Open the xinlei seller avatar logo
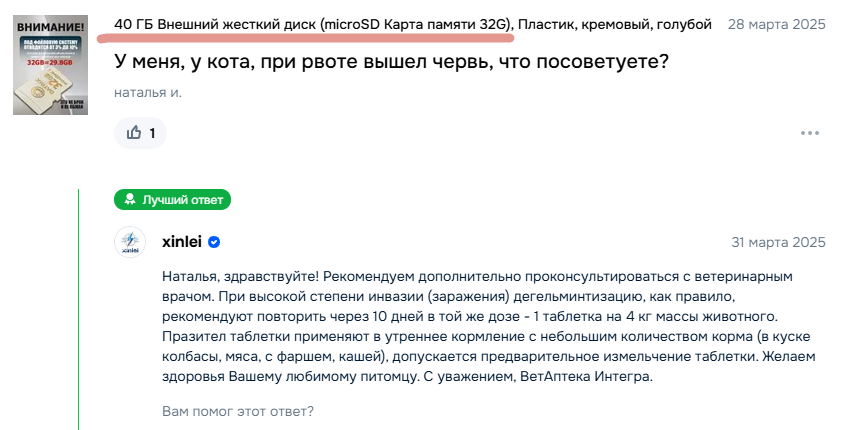This screenshot has width=847, height=430. (x=130, y=242)
